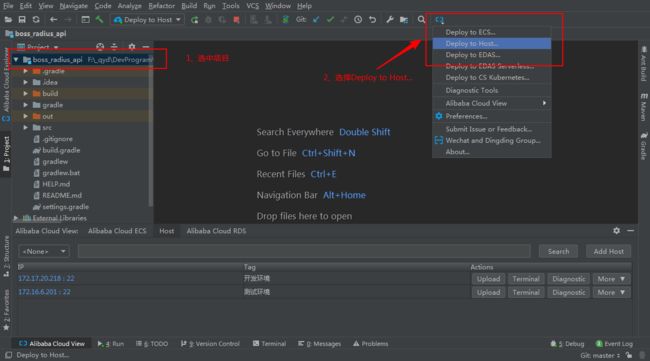
Task: Click the Project panel locate target icon
Action: point(100,47)
